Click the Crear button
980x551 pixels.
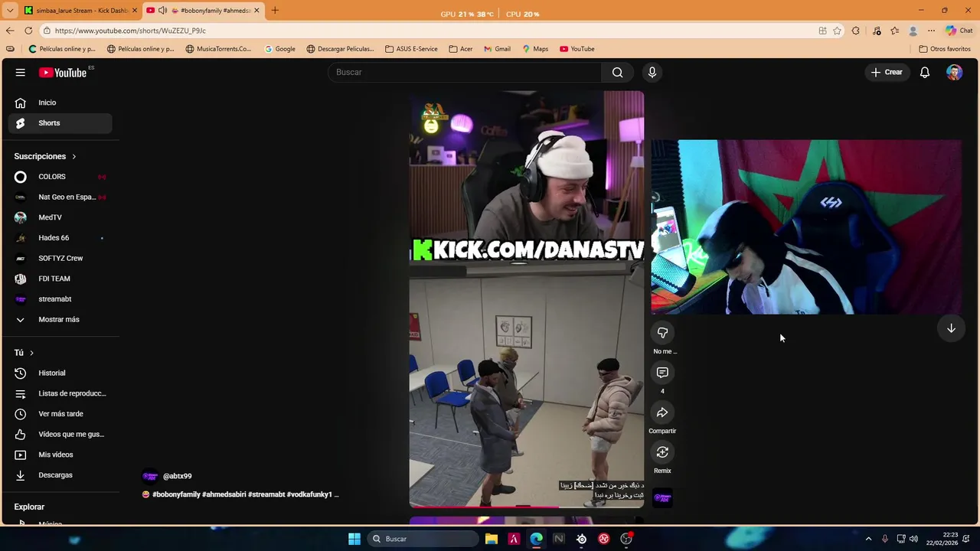tap(887, 72)
